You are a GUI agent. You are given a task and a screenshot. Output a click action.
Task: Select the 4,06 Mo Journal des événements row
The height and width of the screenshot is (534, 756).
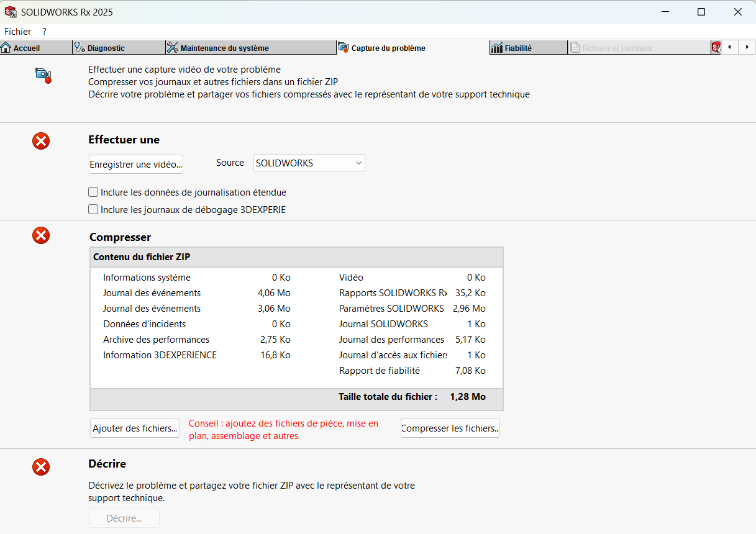coord(197,293)
